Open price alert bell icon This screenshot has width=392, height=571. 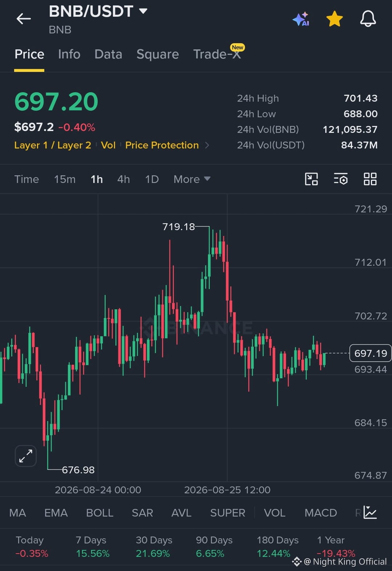[368, 19]
